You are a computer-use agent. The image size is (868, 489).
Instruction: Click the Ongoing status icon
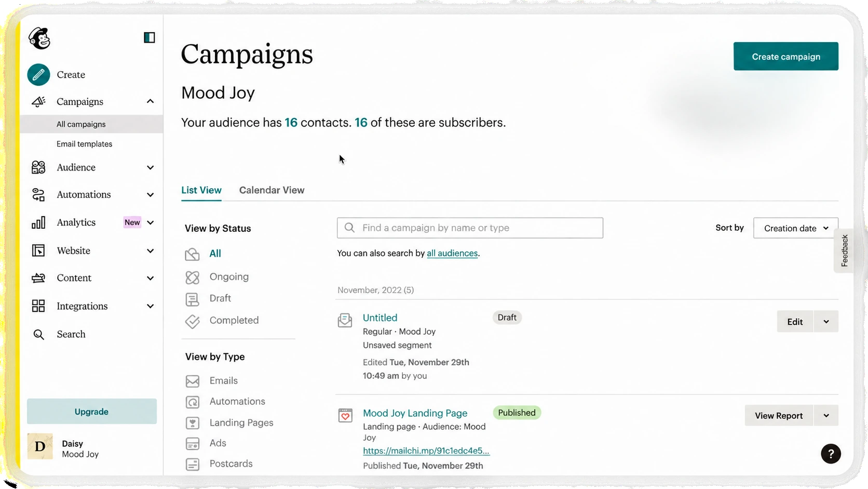tap(192, 277)
